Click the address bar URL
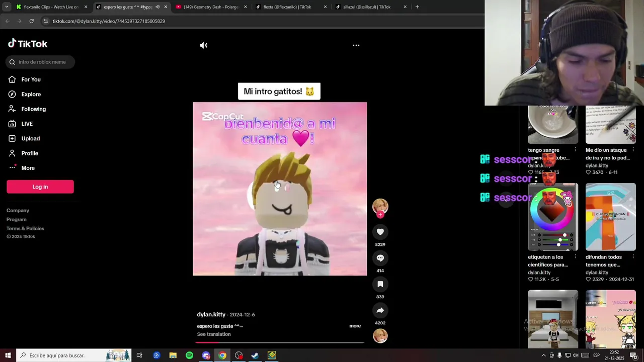 [109, 21]
